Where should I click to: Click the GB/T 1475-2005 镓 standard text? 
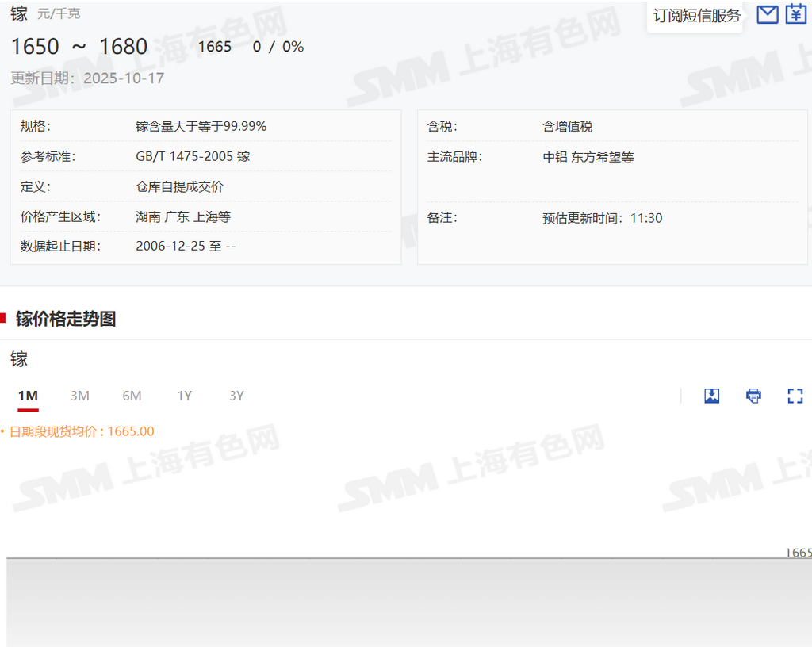click(x=193, y=156)
